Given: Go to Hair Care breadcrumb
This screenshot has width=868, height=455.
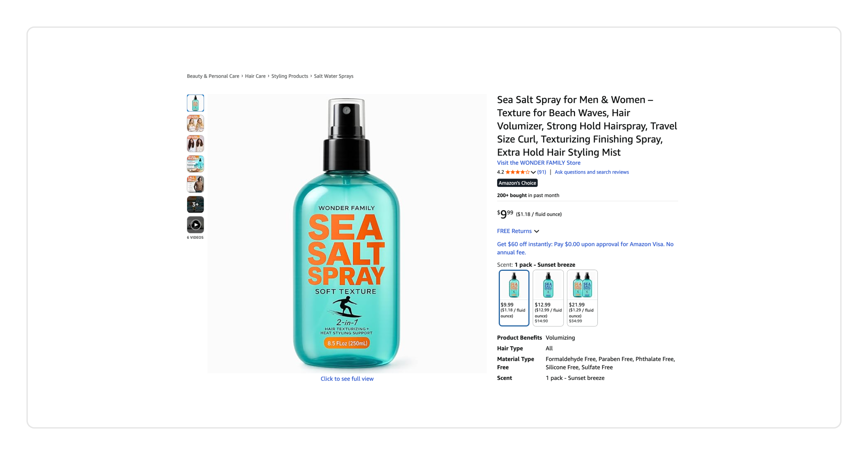Looking at the screenshot, I should (x=255, y=76).
